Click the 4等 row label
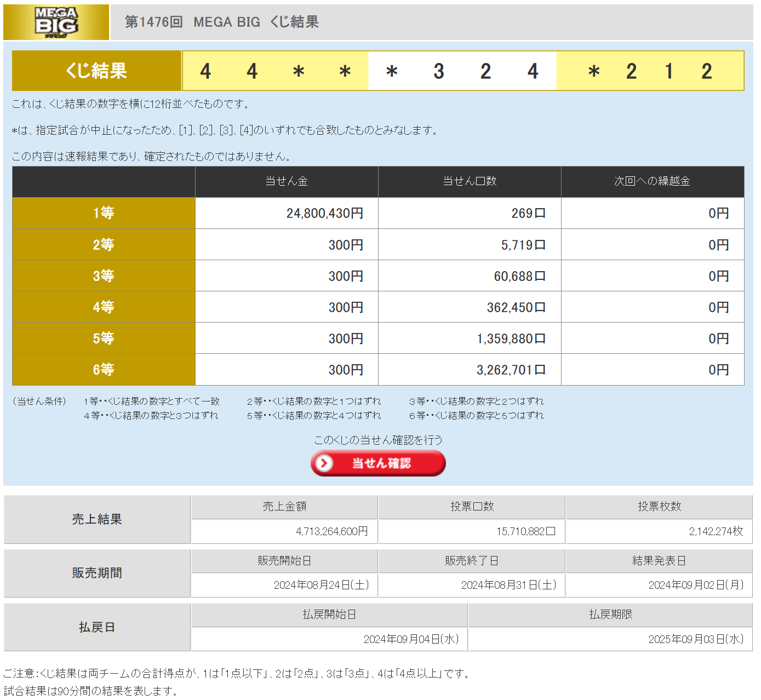761x700 pixels. (x=104, y=307)
